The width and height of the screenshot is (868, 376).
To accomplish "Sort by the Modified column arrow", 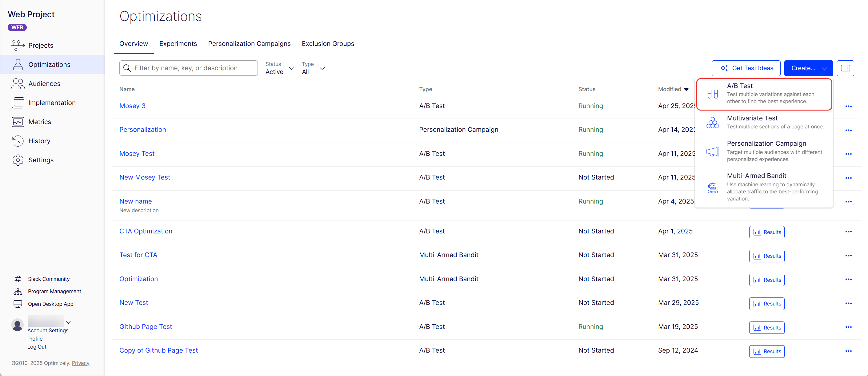I will pyautogui.click(x=686, y=89).
